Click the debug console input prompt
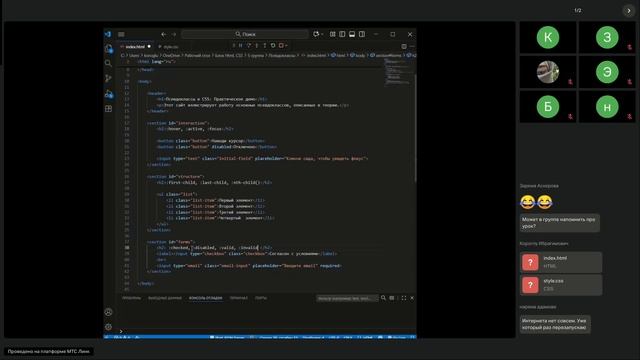The image size is (640, 360). [265, 331]
